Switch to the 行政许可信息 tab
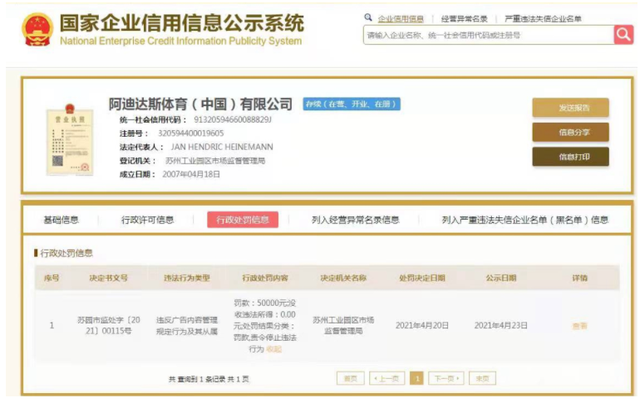This screenshot has width=640, height=403. click(x=147, y=220)
